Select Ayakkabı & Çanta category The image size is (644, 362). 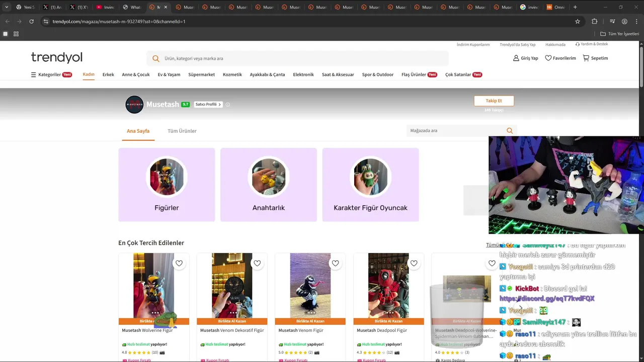point(267,74)
